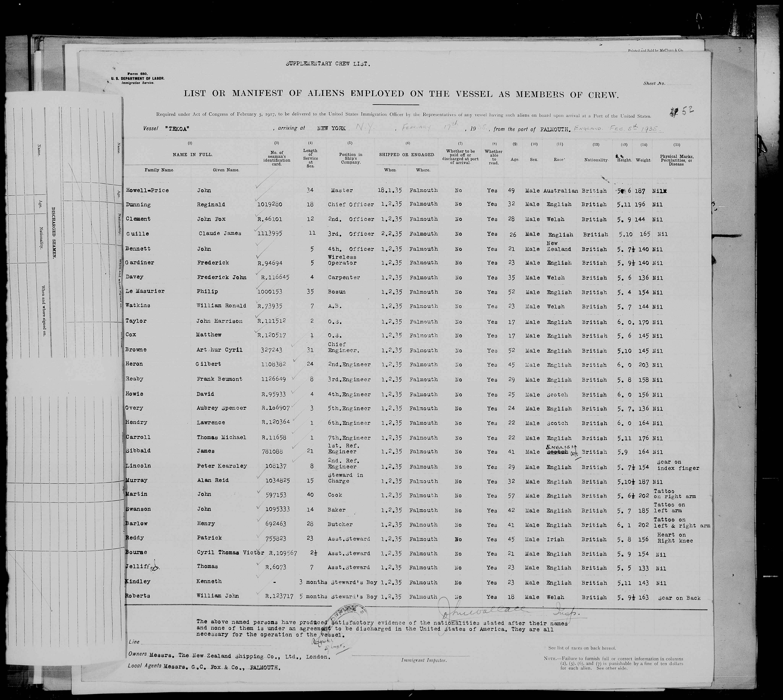
Task: Select the position "Cook"
Action: (x=335, y=495)
